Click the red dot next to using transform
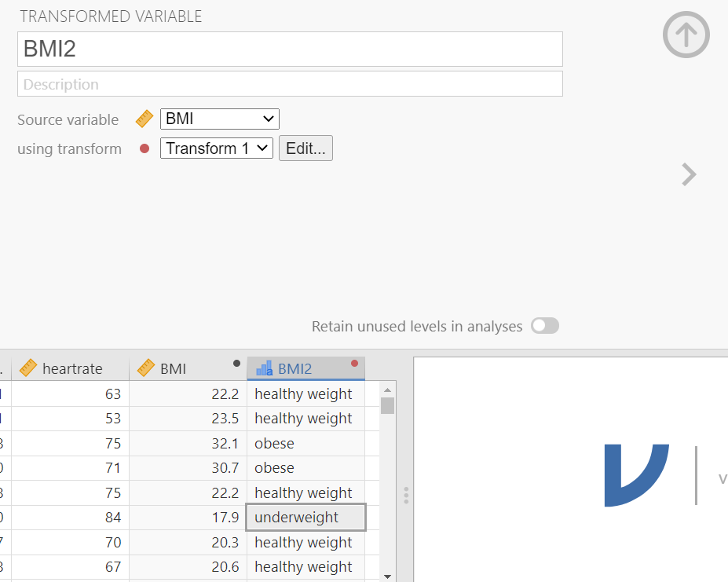Image resolution: width=728 pixels, height=582 pixels. [x=145, y=148]
